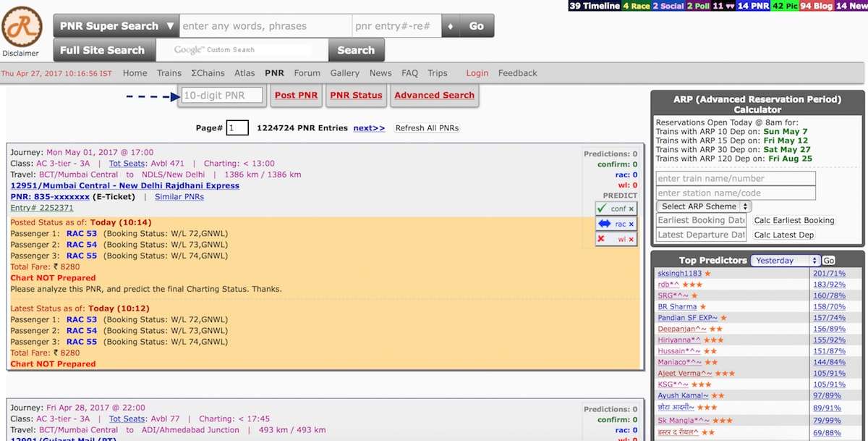The width and height of the screenshot is (868, 441).
Task: Focus the Earliest Booking Date field
Action: 702,220
